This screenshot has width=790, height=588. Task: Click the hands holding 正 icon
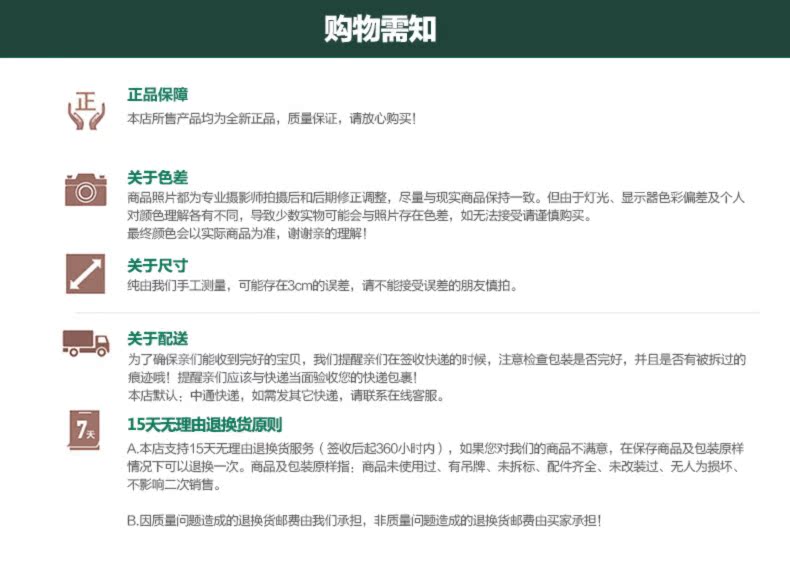click(86, 110)
